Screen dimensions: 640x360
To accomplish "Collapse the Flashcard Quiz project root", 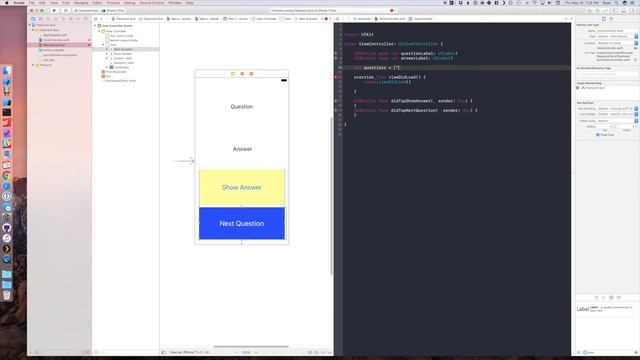I will tap(30, 25).
